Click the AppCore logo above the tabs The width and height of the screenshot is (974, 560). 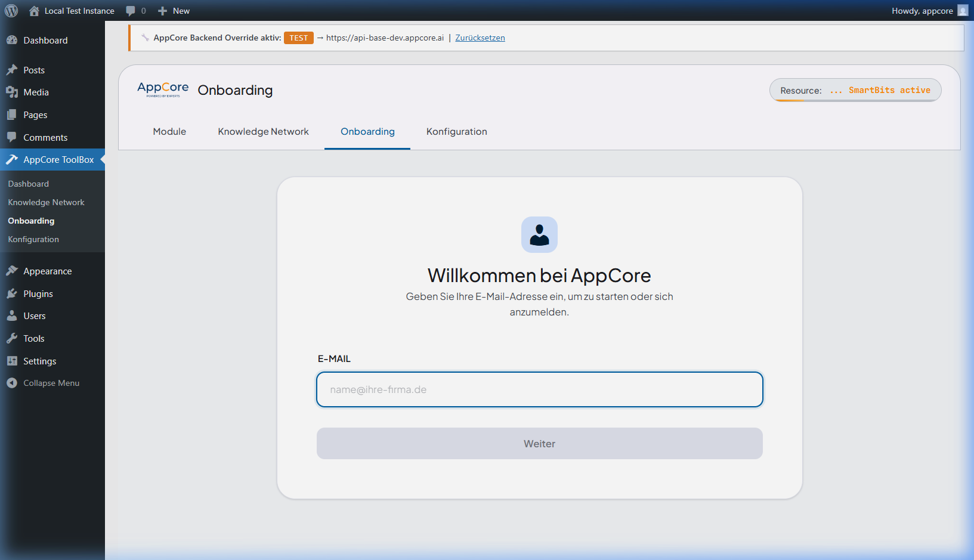(x=162, y=89)
